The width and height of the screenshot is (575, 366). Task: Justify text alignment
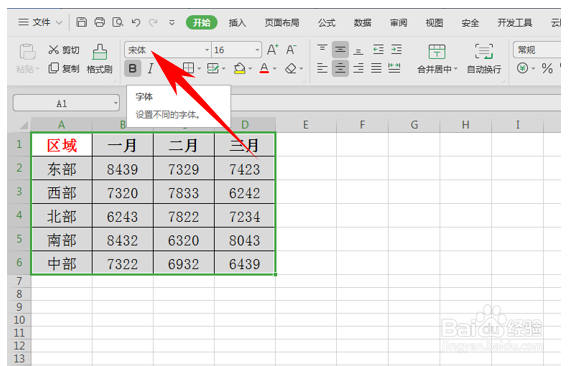click(x=376, y=68)
